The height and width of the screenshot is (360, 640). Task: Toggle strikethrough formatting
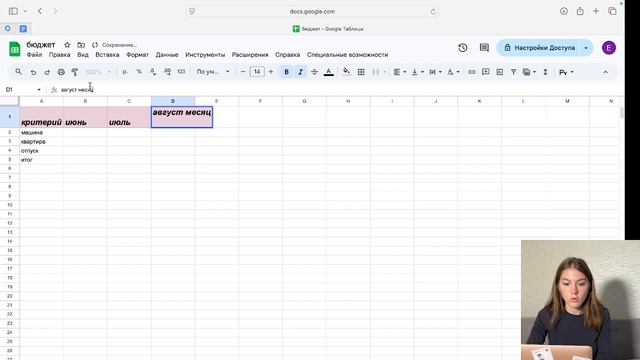pyautogui.click(x=314, y=72)
